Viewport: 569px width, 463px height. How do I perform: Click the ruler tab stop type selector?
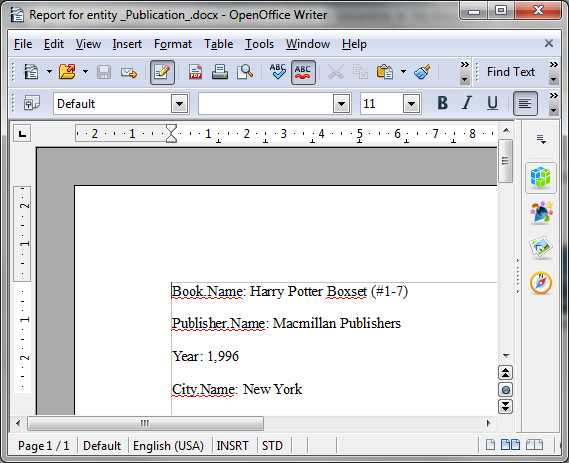point(22,134)
